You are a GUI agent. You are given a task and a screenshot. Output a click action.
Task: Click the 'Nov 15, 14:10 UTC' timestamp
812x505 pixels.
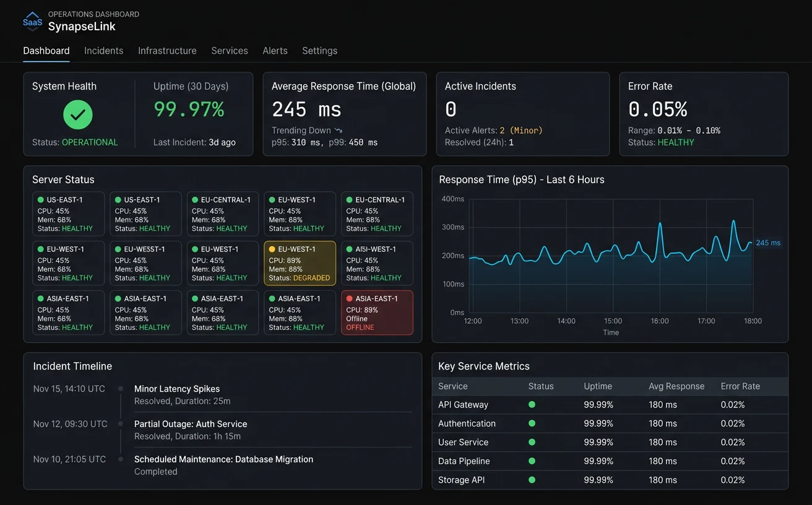(x=69, y=389)
